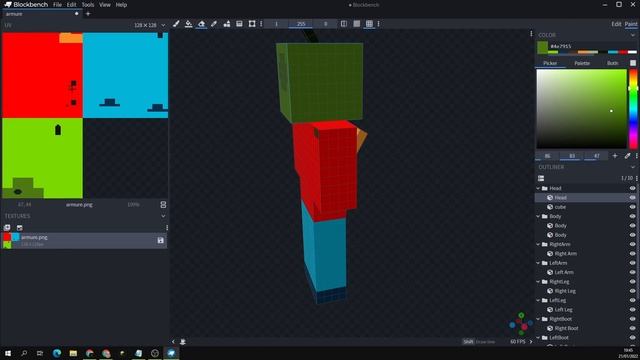Click in the saturation-value color field
The width and height of the screenshot is (640, 360).
(581, 109)
